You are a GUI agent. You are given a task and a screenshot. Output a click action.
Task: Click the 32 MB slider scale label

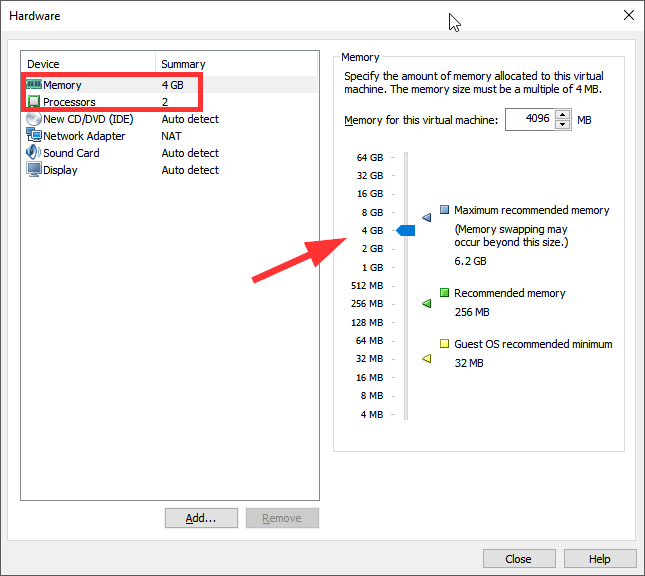[369, 359]
